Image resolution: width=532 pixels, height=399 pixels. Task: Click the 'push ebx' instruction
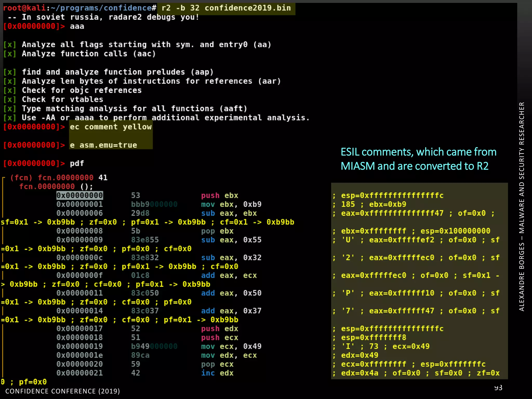tap(220, 196)
